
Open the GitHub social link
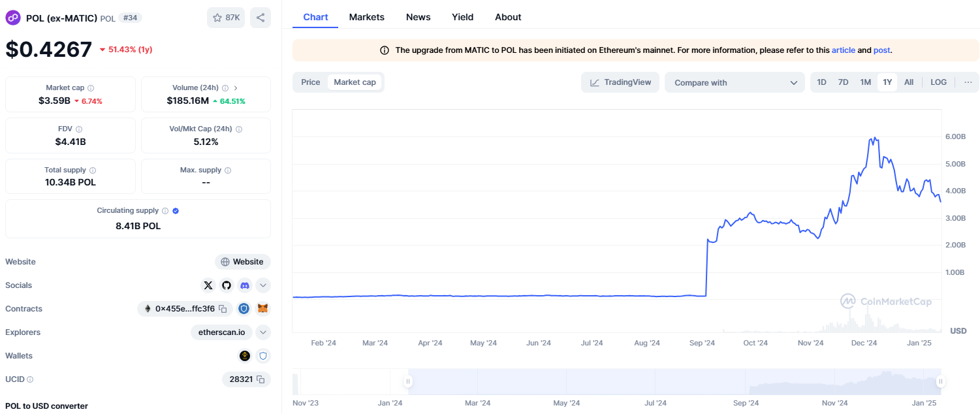pyautogui.click(x=227, y=285)
